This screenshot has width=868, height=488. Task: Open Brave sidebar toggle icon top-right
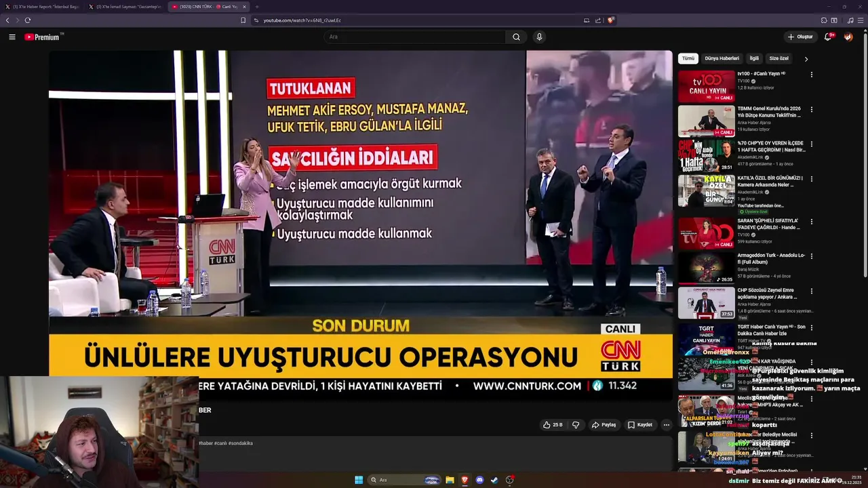coord(834,20)
